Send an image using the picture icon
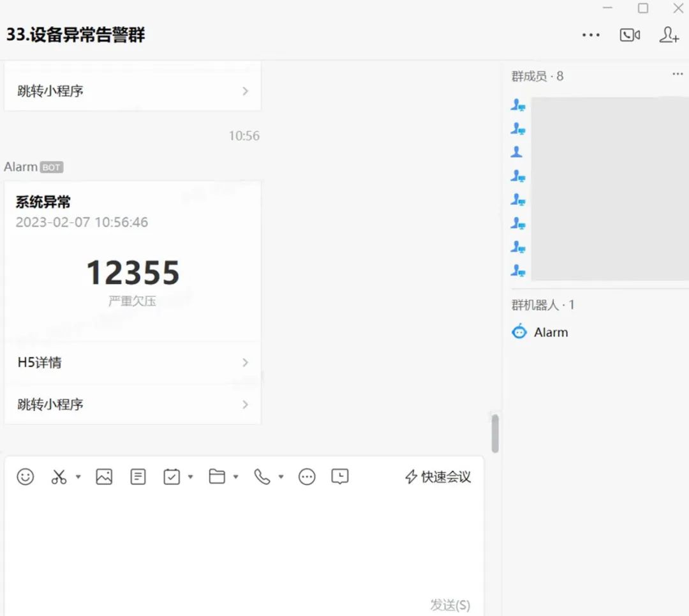 (104, 476)
